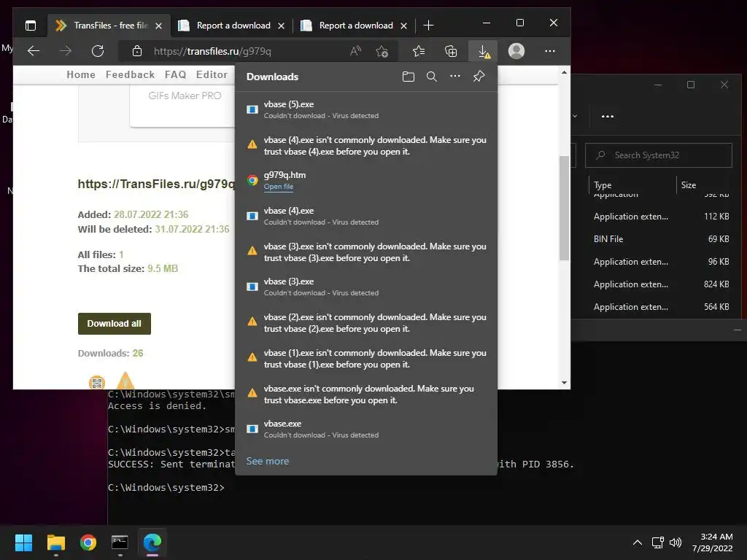Click the browser forward arrow
747x560 pixels.
pos(65,51)
